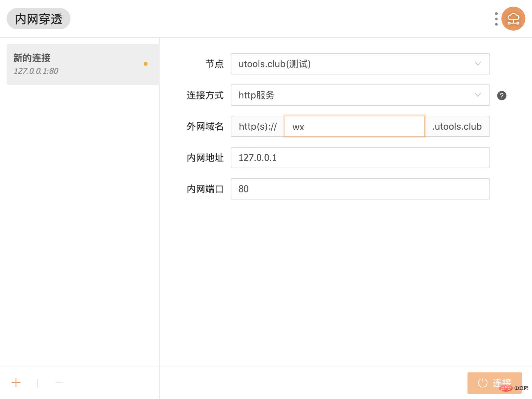Image resolution: width=532 pixels, height=399 pixels.
Task: Click the 内网穿透 title tag
Action: point(39,19)
